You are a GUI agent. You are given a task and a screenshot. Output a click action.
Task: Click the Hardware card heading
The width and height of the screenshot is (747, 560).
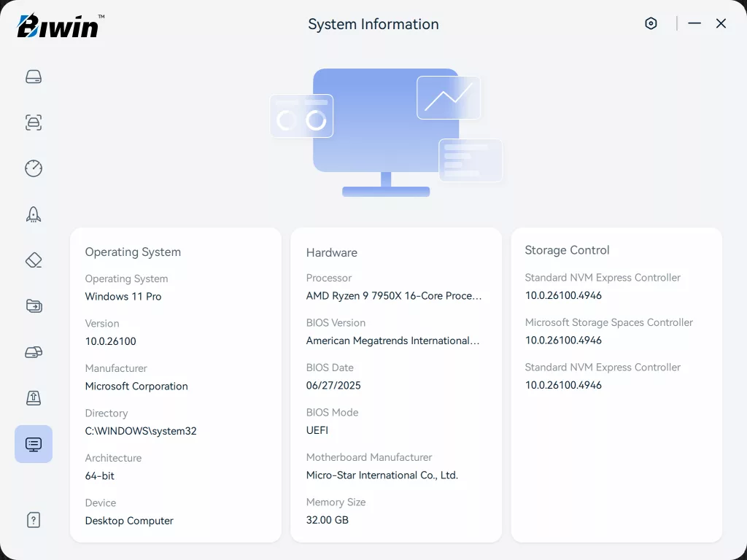332,252
